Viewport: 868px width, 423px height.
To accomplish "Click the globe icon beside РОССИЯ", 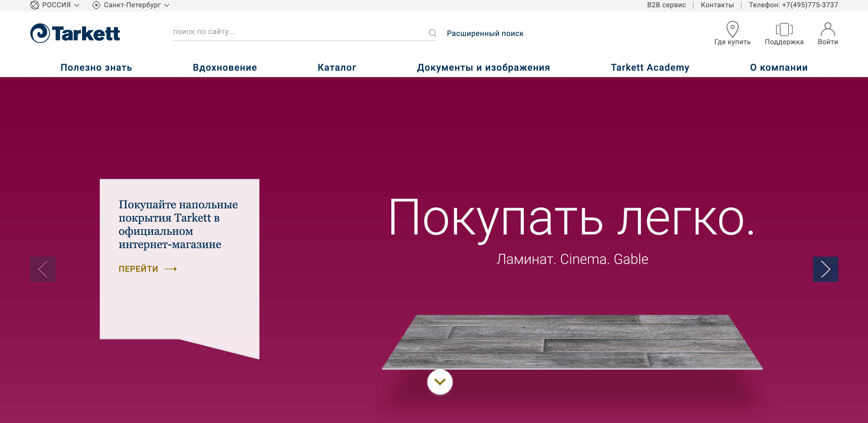I will pyautogui.click(x=34, y=5).
